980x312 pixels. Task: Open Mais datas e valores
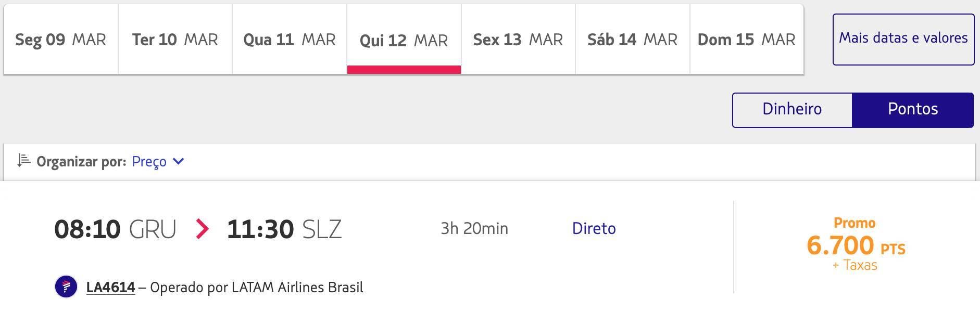click(903, 40)
